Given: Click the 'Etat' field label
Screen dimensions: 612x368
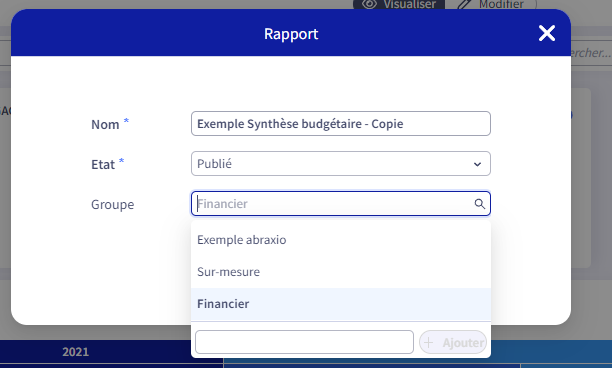Looking at the screenshot, I should [x=103, y=164].
